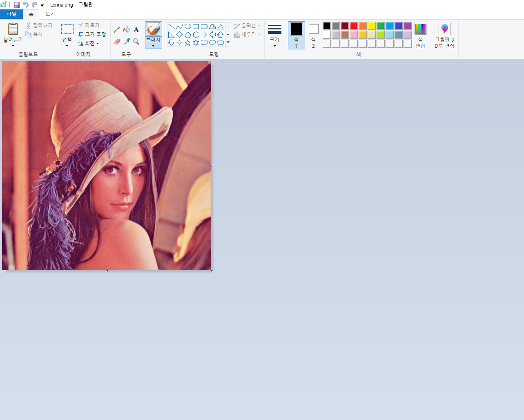
Task: Pick the red color swatch
Action: click(354, 26)
